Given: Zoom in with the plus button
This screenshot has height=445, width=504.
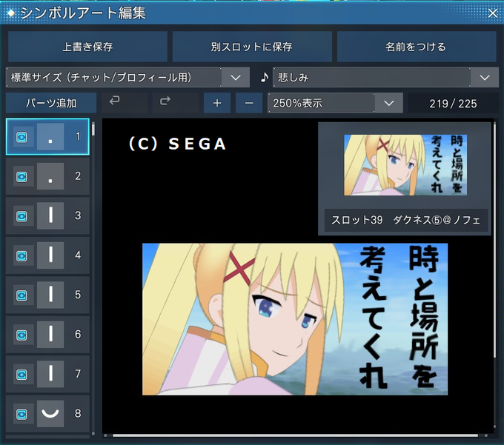Looking at the screenshot, I should click(x=217, y=103).
